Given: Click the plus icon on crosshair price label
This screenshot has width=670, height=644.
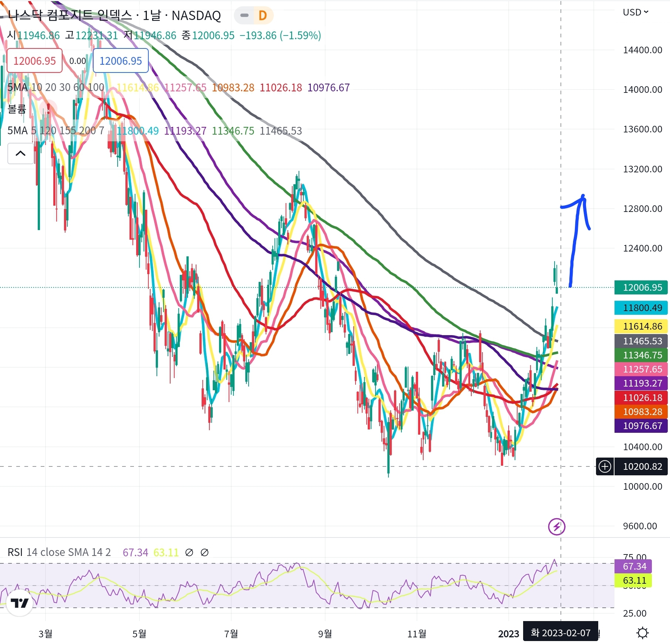Looking at the screenshot, I should [x=605, y=466].
